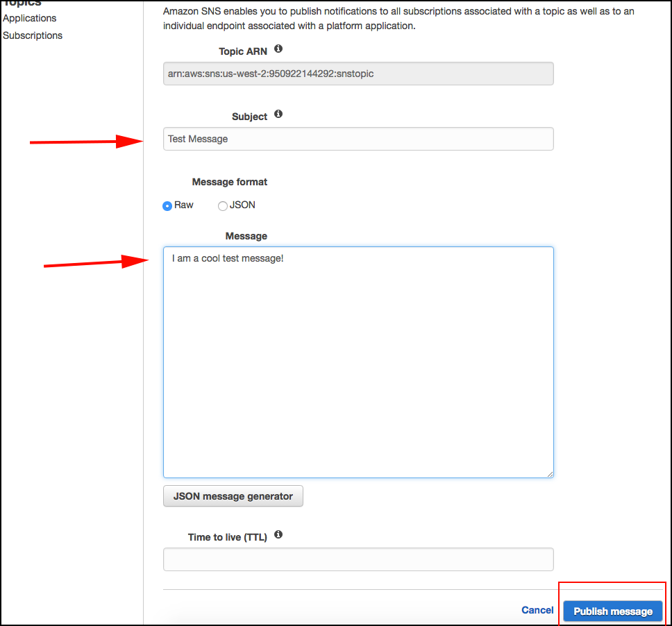Open the JSON message generator
Image resolution: width=672 pixels, height=626 pixels.
point(233,496)
